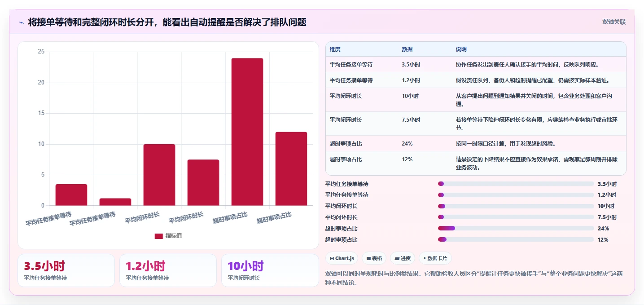This screenshot has width=644, height=305.
Task: Click the 双轴关联 label in the header
Action: coord(614,22)
